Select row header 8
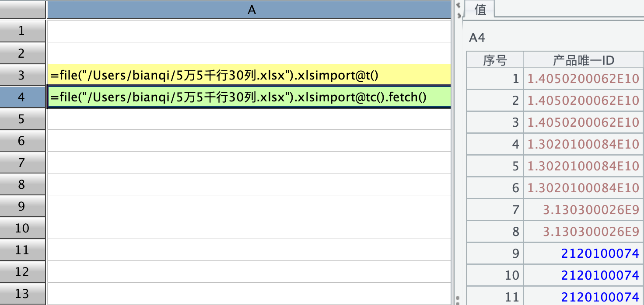This screenshot has width=644, height=305. tap(23, 184)
